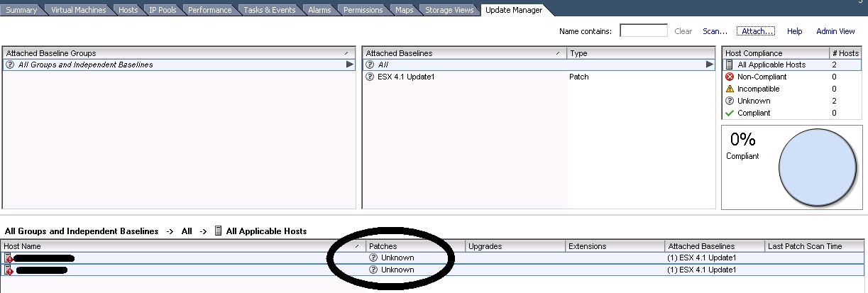Click the yellow Incompatible warning icon
This screenshot has width=868, height=293.
(x=730, y=89)
